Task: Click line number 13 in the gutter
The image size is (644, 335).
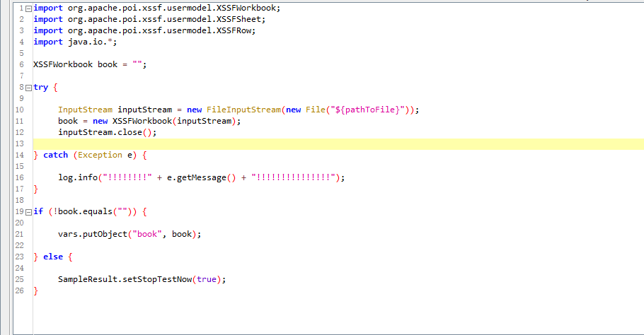Action: 20,144
